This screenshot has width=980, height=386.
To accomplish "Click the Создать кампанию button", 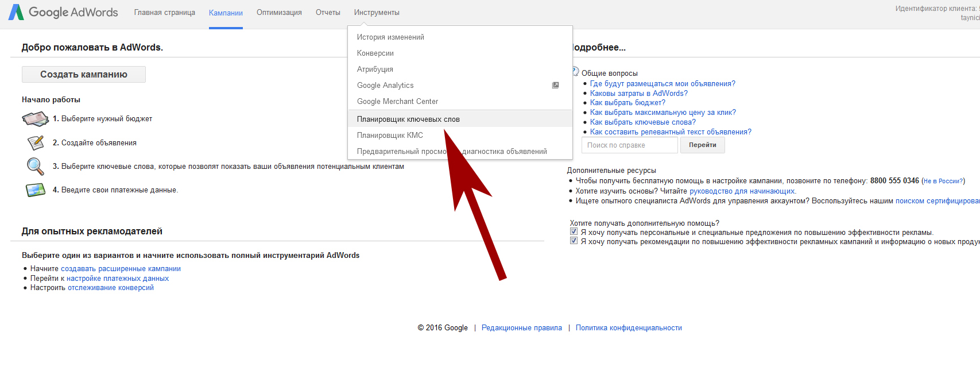I will [x=84, y=74].
